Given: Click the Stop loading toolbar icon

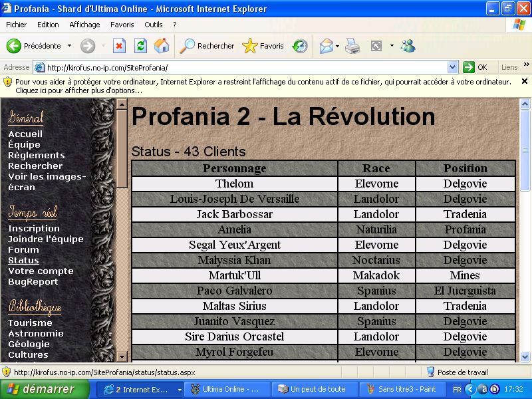Looking at the screenshot, I should (119, 46).
